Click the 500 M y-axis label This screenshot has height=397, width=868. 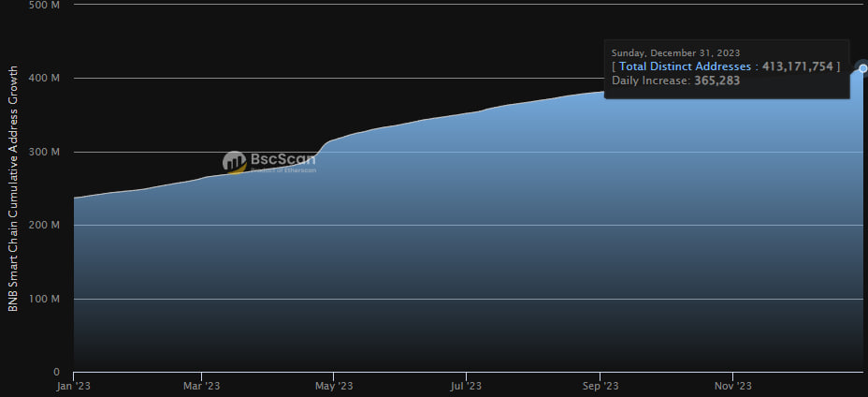coord(47,5)
